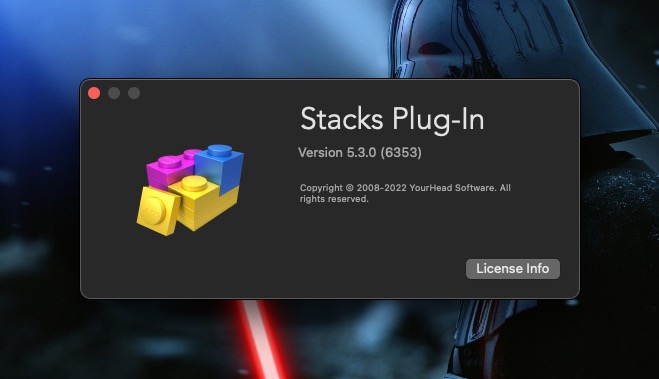Click the 2008-2022 copyright years

pyautogui.click(x=382, y=188)
